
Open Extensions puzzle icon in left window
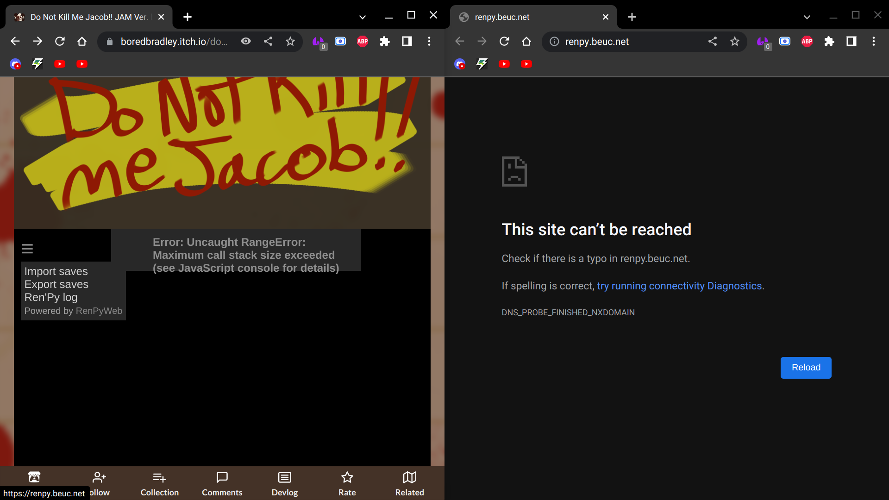pyautogui.click(x=385, y=41)
